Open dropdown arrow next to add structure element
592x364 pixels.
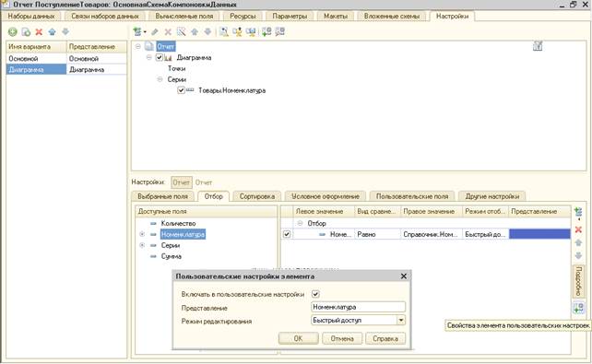(x=145, y=32)
